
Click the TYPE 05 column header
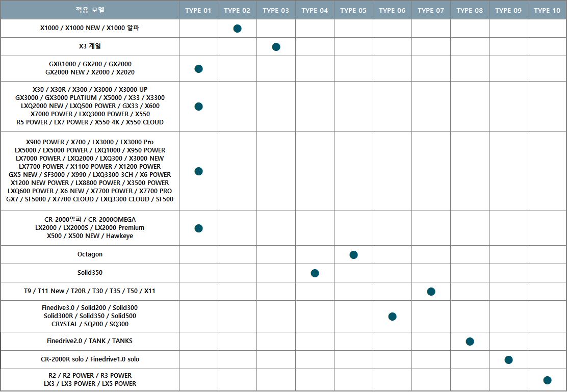[x=353, y=10]
